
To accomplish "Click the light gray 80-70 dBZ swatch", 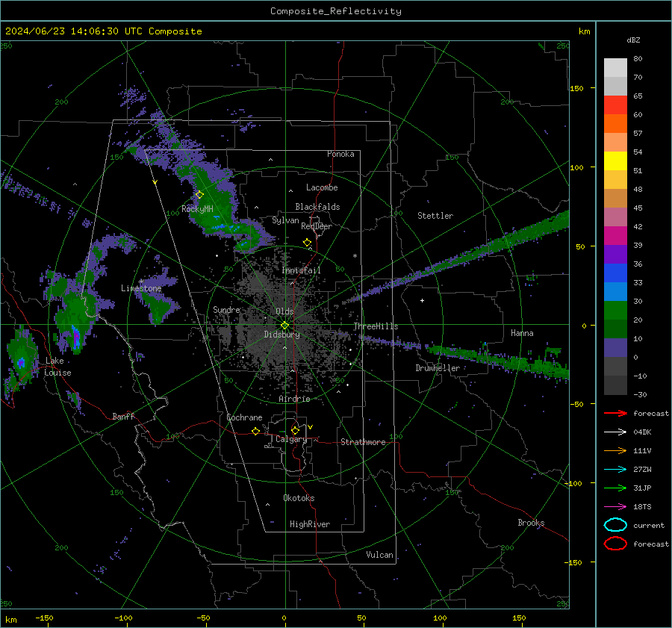I will [x=615, y=68].
